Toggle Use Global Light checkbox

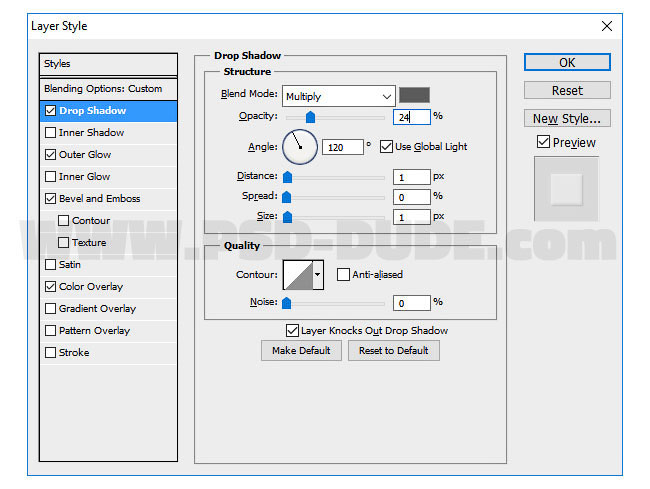pos(386,146)
